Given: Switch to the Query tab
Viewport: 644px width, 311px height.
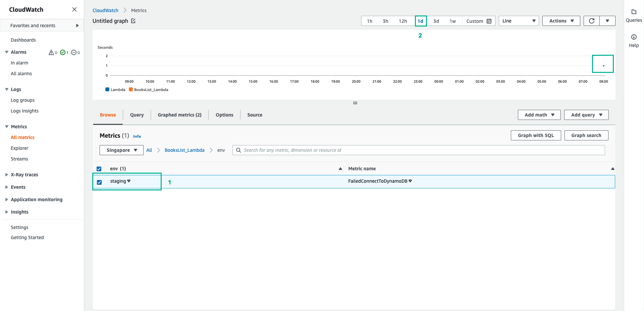Looking at the screenshot, I should [x=137, y=115].
